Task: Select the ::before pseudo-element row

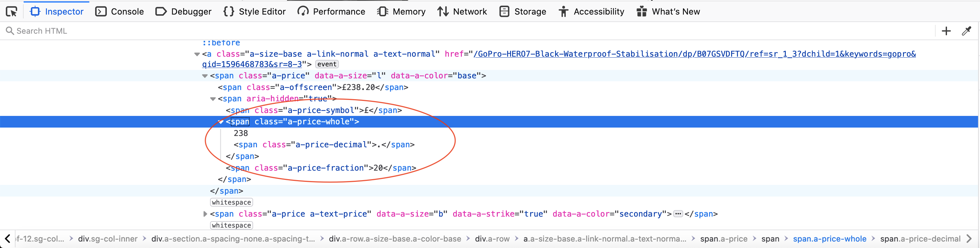Action: pos(221,43)
